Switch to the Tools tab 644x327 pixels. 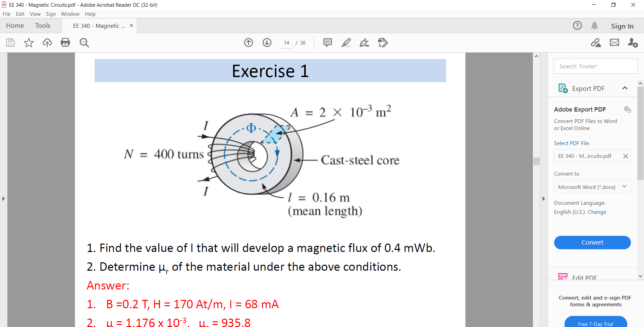(43, 25)
